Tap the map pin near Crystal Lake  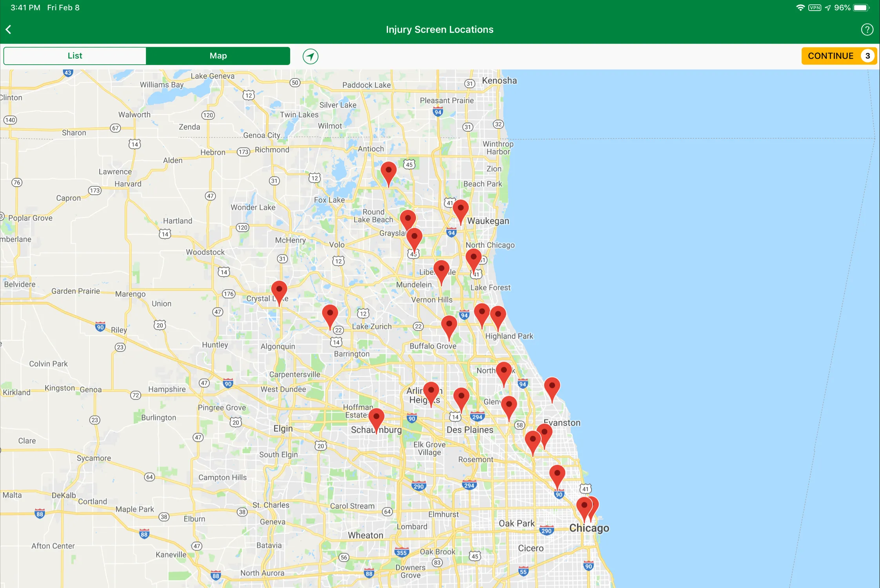click(278, 291)
